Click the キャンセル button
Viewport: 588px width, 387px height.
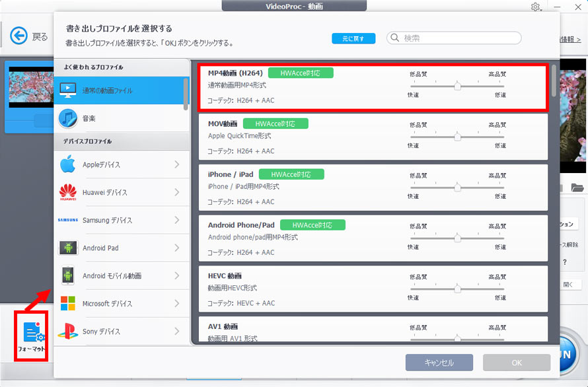tap(439, 363)
